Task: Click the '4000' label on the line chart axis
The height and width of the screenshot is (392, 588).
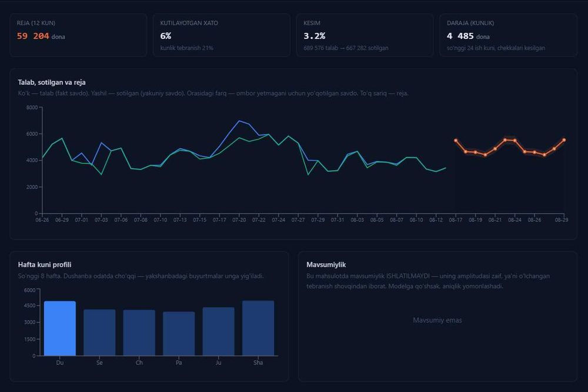Action: point(32,160)
